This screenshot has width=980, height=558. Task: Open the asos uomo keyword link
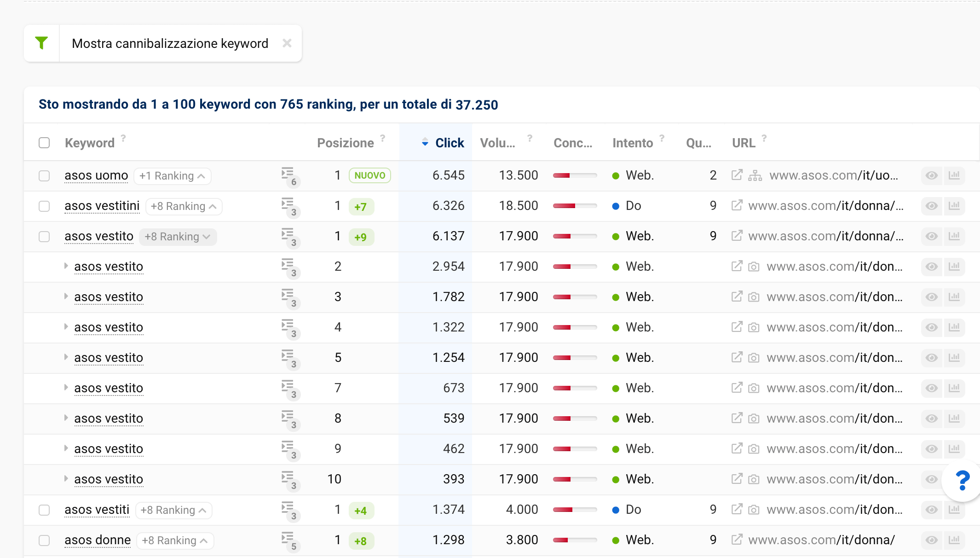[96, 175]
